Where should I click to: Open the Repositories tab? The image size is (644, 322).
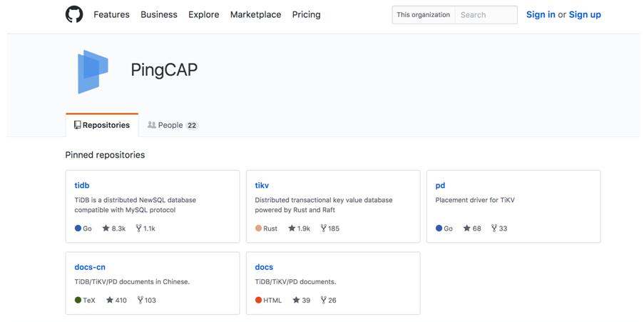click(102, 125)
